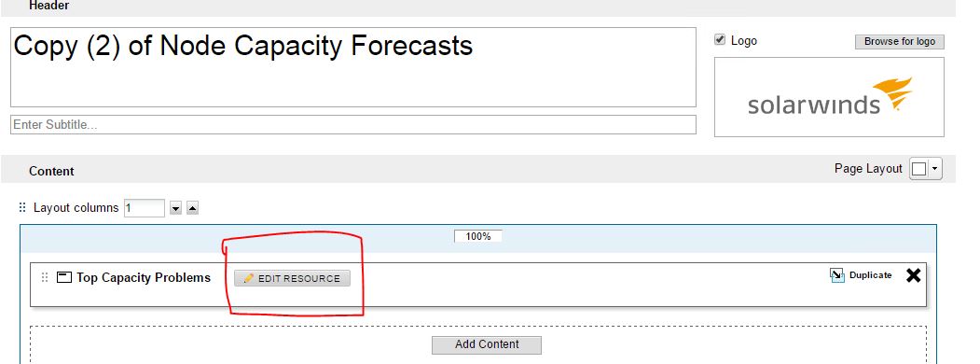The image size is (980, 364).
Task: Select the 'Top Capacity Problems' resource title
Action: pos(144,278)
